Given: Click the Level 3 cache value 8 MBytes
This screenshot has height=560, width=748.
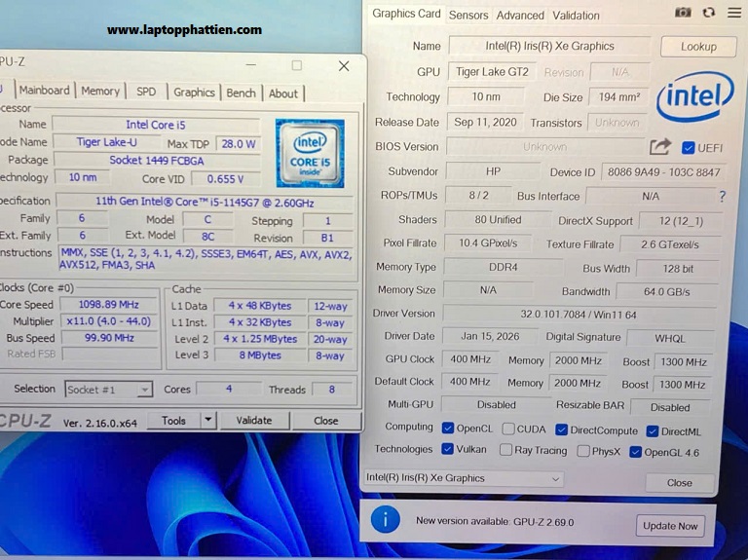Looking at the screenshot, I should (260, 355).
